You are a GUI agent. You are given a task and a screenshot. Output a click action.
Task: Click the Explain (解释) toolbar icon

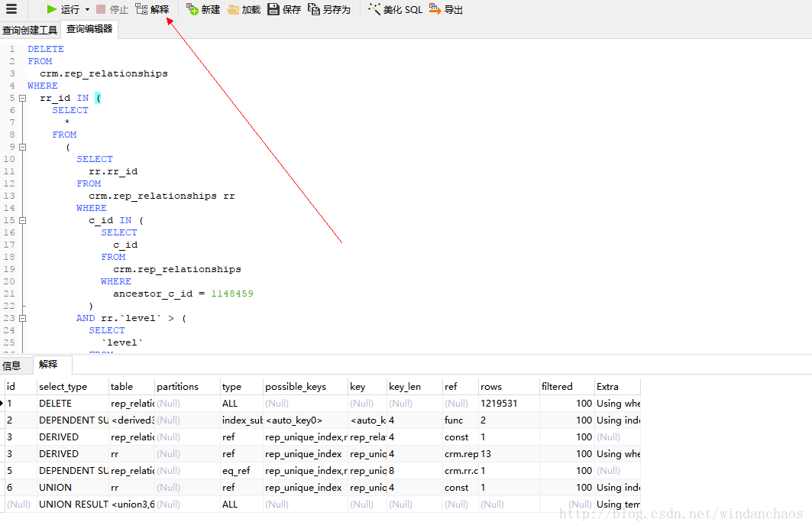(x=141, y=9)
